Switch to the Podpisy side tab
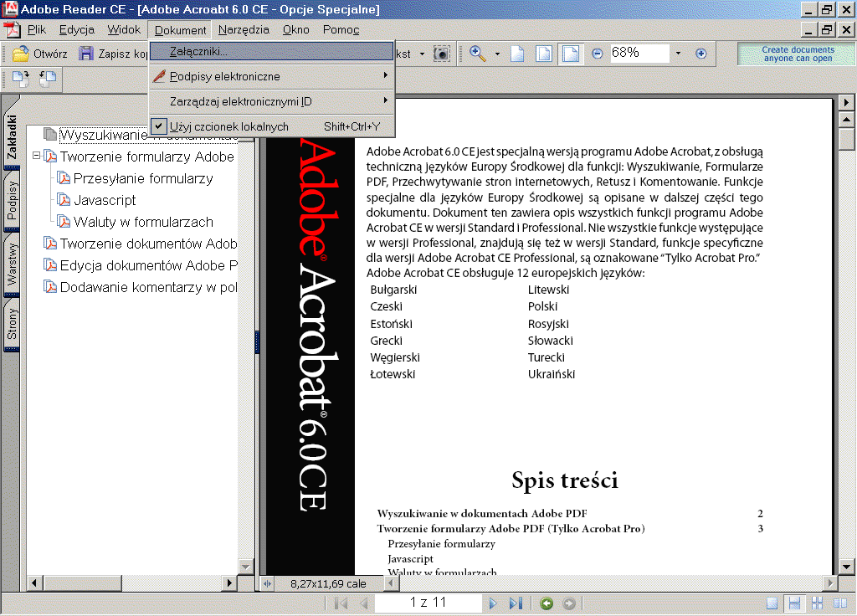Image resolution: width=857 pixels, height=616 pixels. [12, 200]
